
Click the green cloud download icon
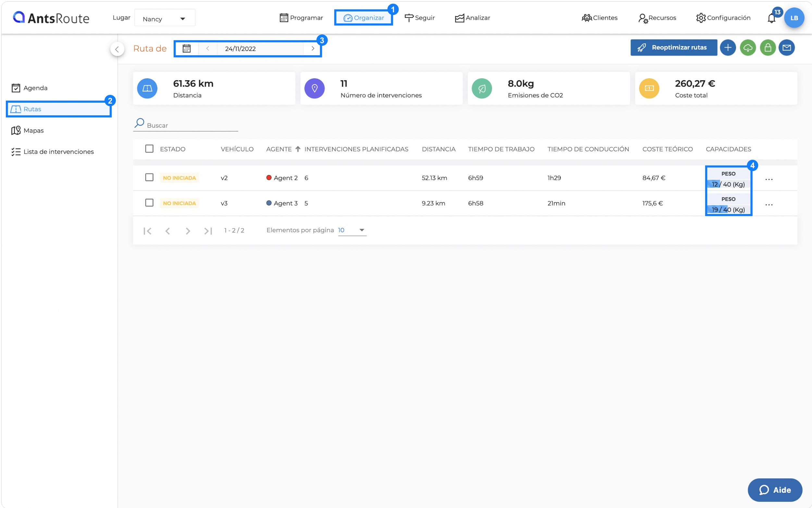click(747, 47)
